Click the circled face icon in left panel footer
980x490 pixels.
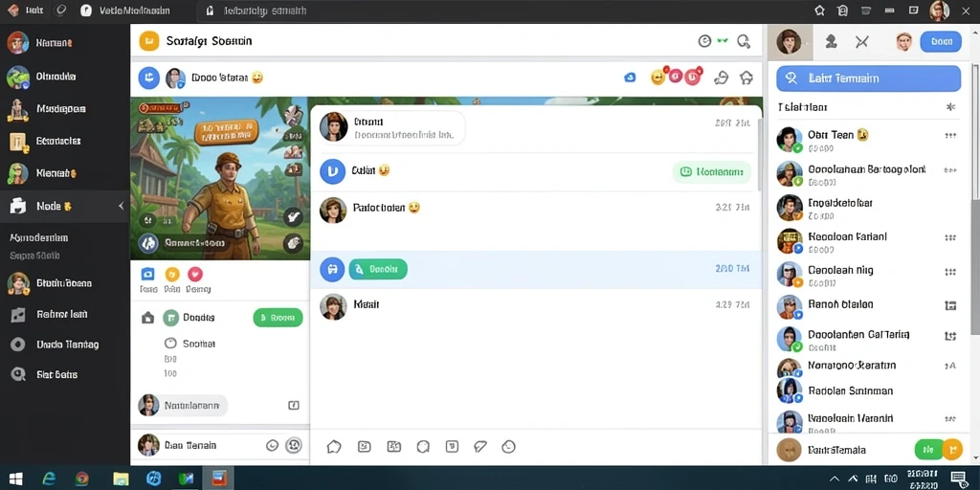click(294, 445)
